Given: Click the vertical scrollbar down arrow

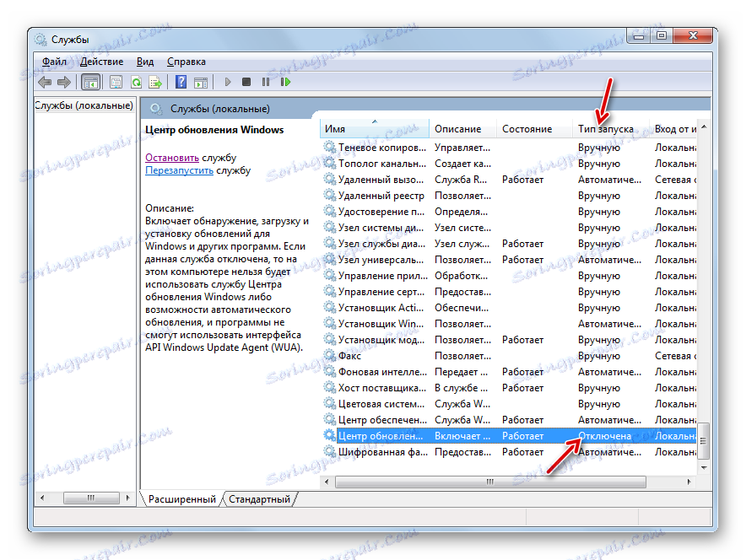Looking at the screenshot, I should point(704,468).
